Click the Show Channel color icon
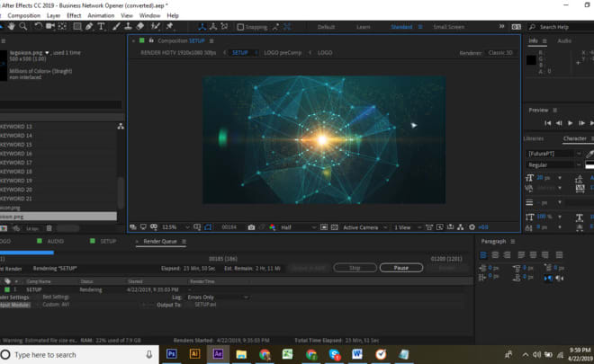594x364 pixels. [272, 227]
